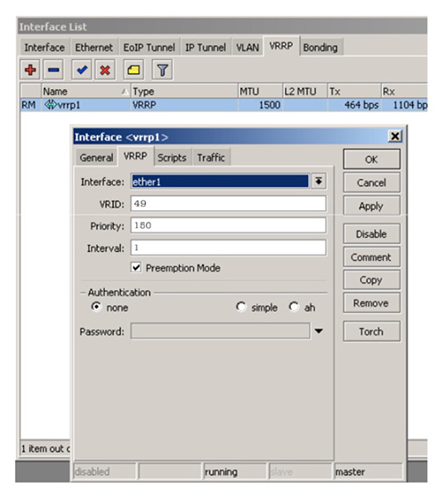445x504 pixels.
Task: Click the running status indicator
Action: pyautogui.click(x=235, y=472)
